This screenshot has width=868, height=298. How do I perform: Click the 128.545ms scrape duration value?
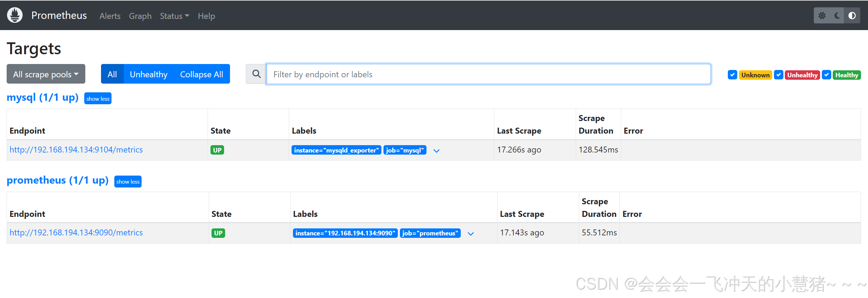point(598,150)
